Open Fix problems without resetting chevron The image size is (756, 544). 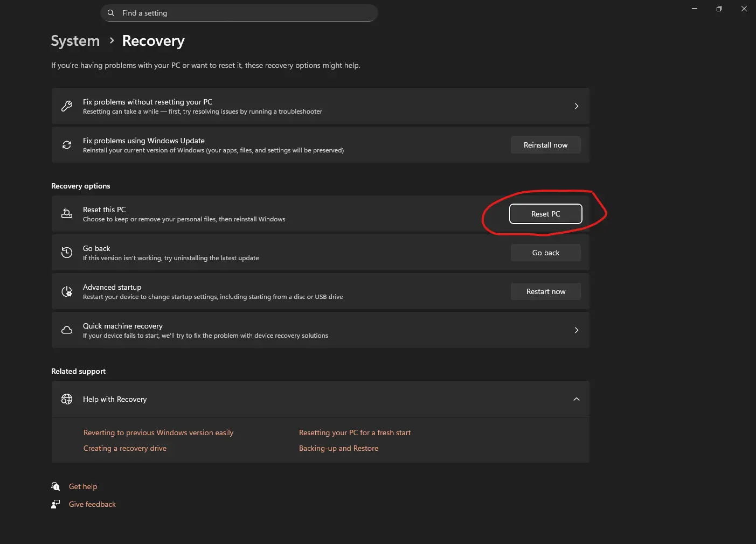point(576,106)
